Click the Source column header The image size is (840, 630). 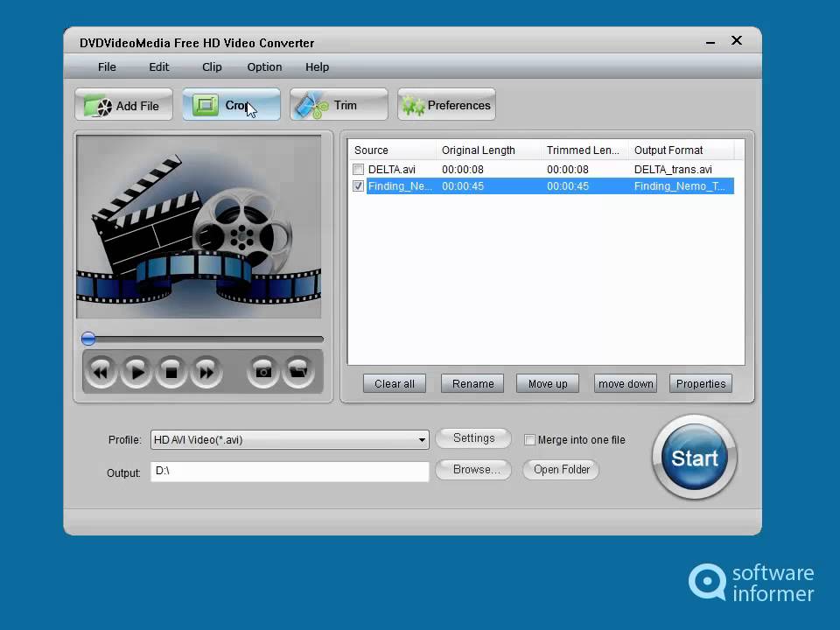[393, 150]
